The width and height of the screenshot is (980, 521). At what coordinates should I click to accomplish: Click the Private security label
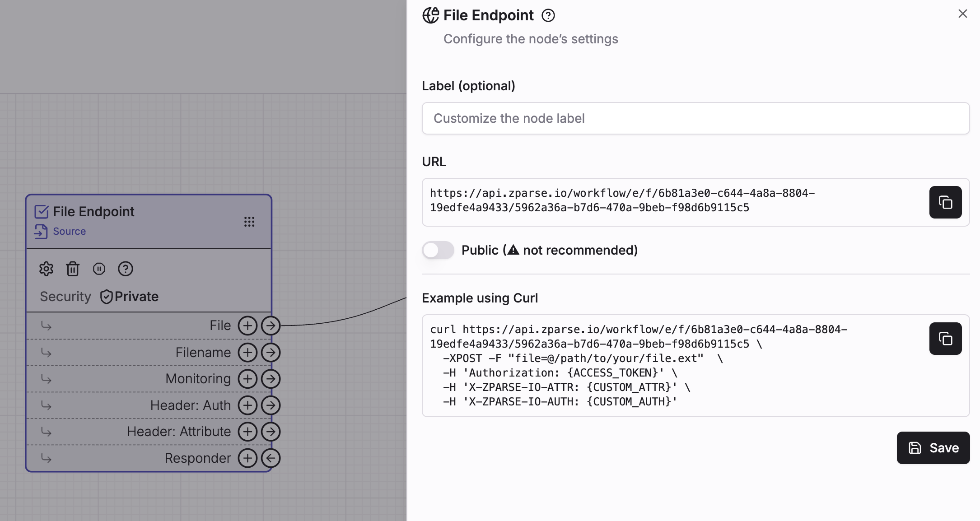coord(136,297)
